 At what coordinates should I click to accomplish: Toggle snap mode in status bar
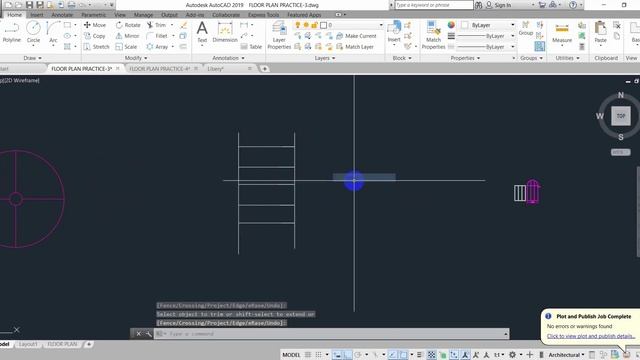[x=319, y=355]
